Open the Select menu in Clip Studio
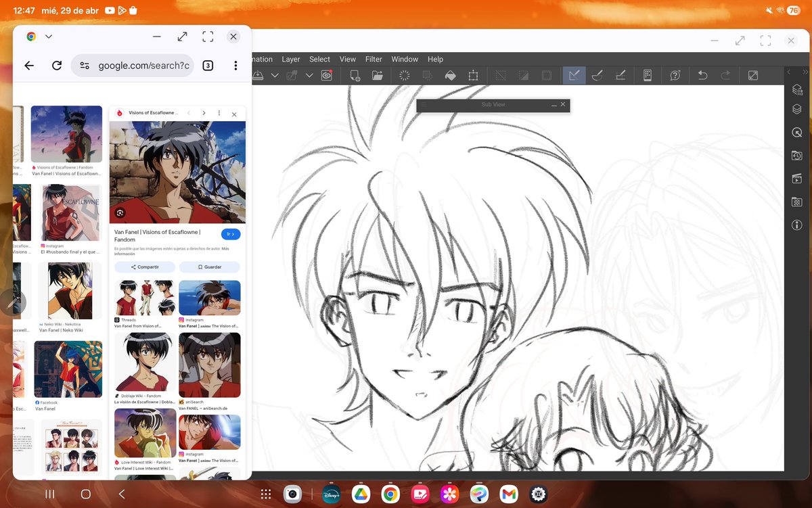The height and width of the screenshot is (508, 812). (x=319, y=60)
